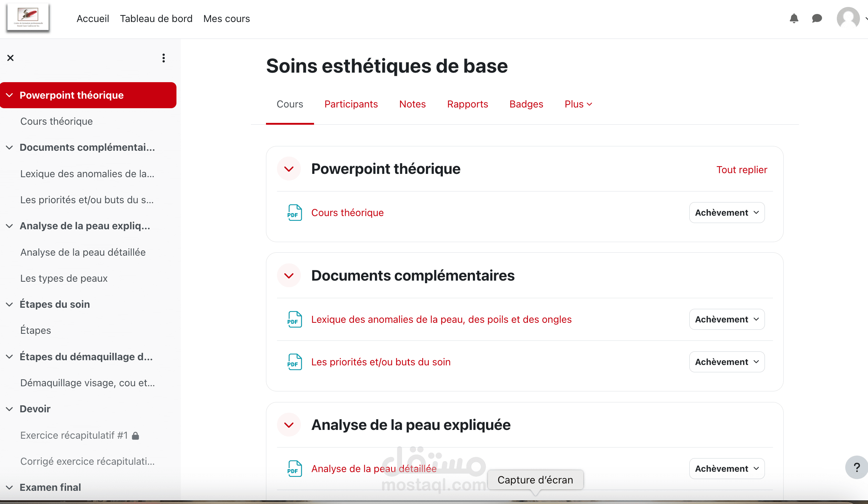Open the Achèvement dropdown for Les priorités et/ou buts
This screenshot has width=868, height=504.
click(727, 362)
